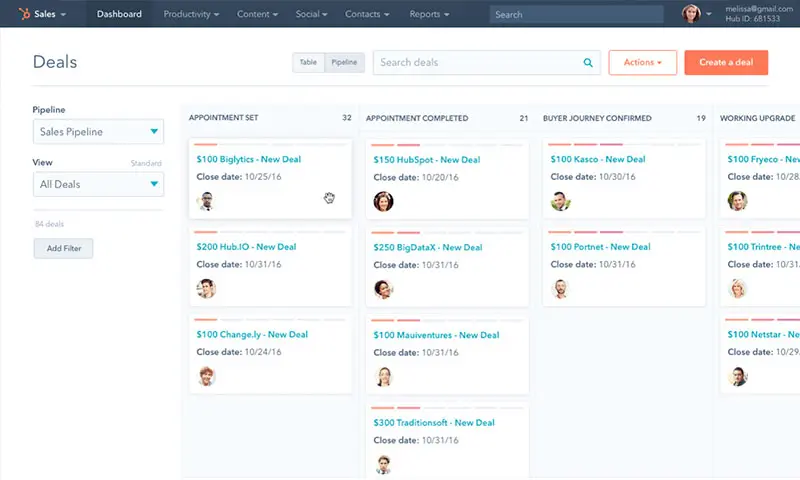Expand the Actions dropdown button

tap(643, 62)
